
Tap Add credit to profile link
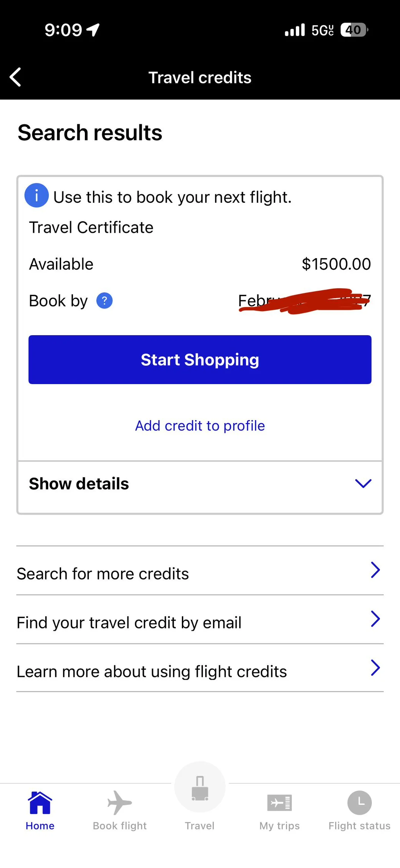point(200,426)
